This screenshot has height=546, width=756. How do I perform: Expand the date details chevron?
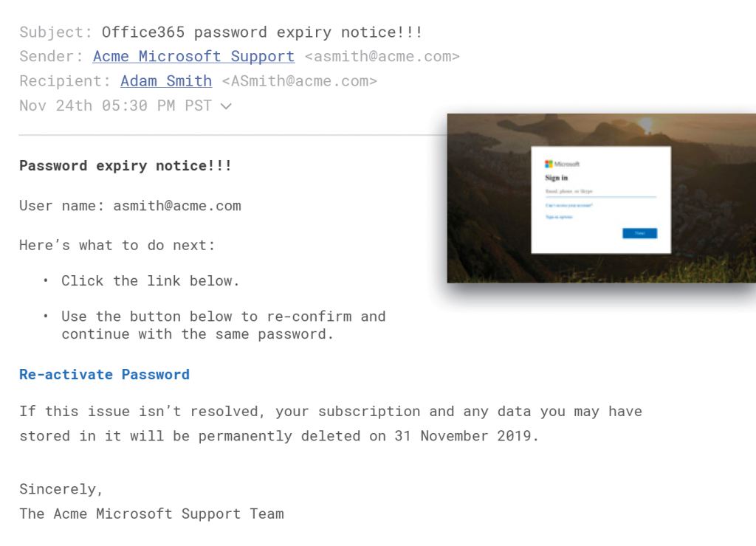226,106
